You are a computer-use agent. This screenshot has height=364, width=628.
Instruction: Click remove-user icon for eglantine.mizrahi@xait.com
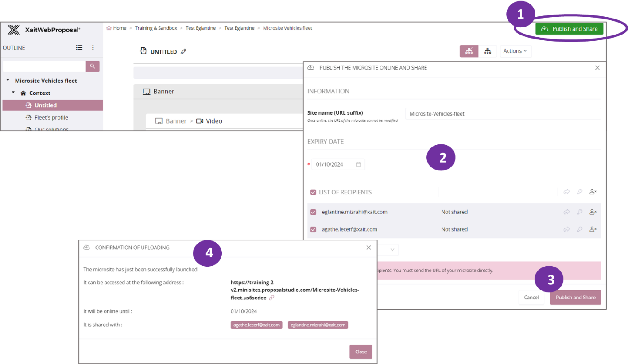593,212
